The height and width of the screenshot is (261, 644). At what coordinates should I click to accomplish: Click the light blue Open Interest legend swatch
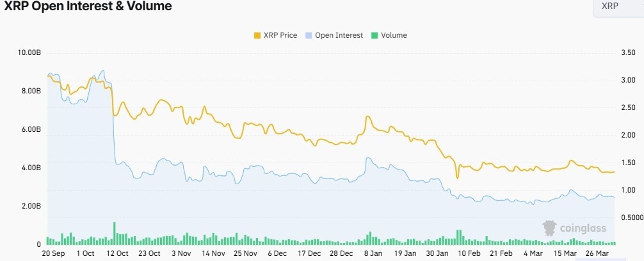coord(310,35)
